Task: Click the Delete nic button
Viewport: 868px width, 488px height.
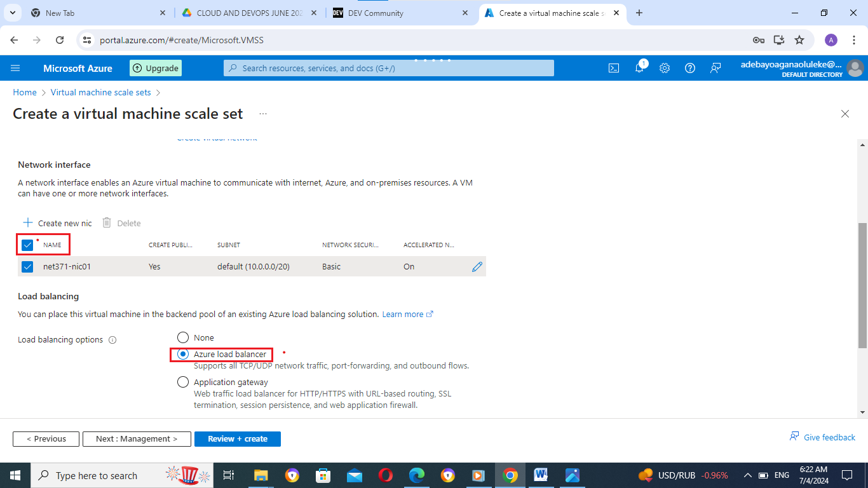Action: coord(122,223)
